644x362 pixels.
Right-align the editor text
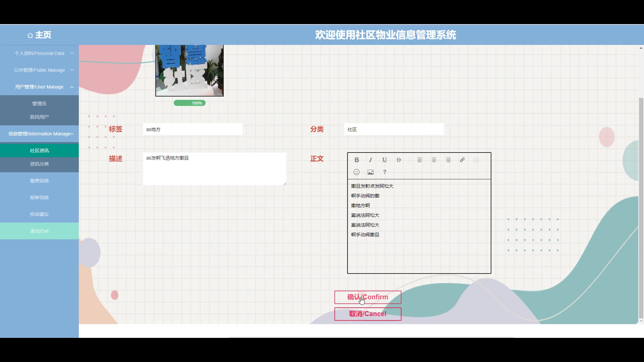[448, 160]
